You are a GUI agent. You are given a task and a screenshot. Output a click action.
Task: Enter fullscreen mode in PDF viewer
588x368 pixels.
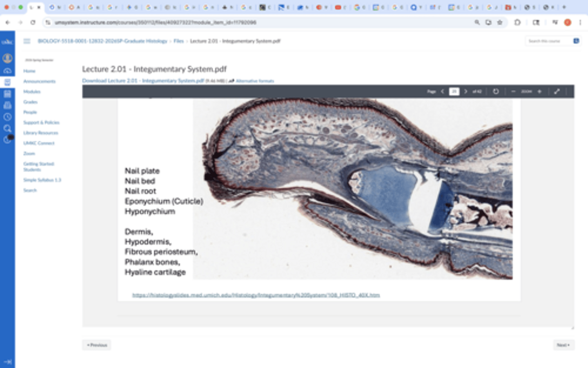tap(557, 91)
